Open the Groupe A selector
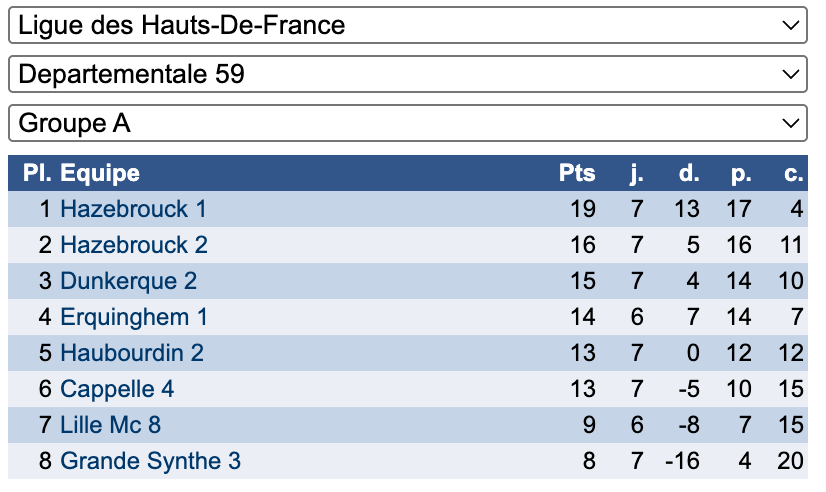This screenshot has width=826, height=492. tap(407, 124)
